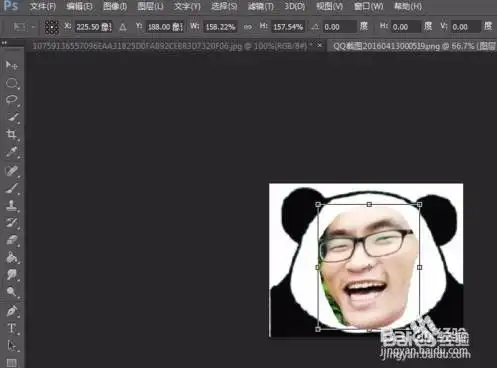This screenshot has height=368, width=497.
Task: Select the Brush tool
Action: pos(12,188)
